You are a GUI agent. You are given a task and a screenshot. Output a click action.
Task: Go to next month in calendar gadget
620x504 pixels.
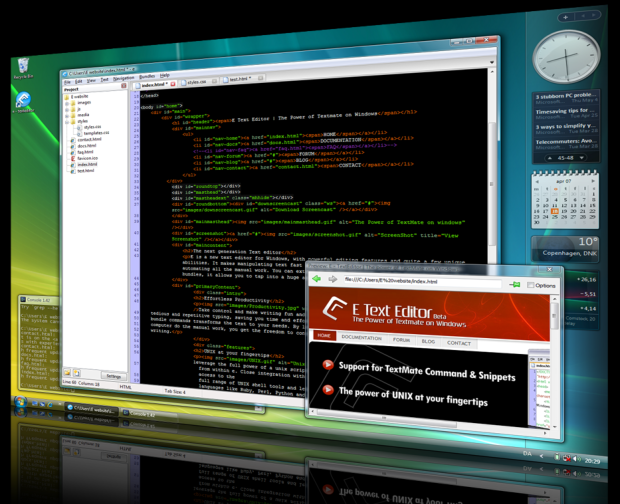point(593,181)
